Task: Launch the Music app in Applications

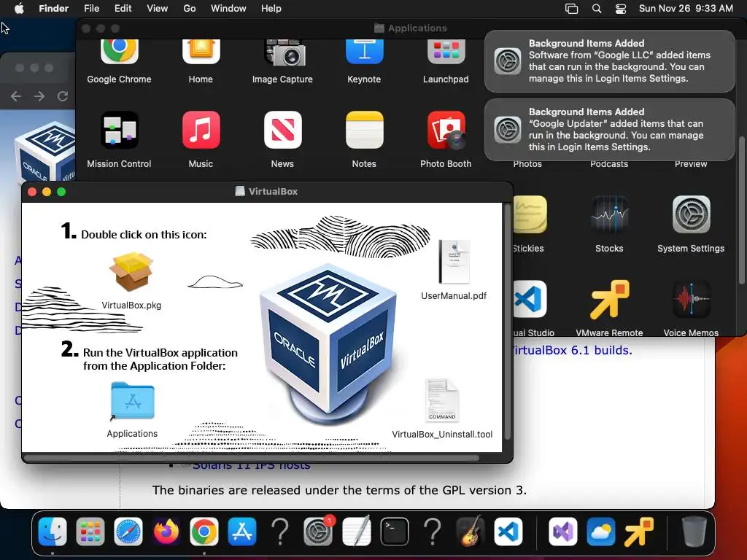Action: tap(201, 130)
